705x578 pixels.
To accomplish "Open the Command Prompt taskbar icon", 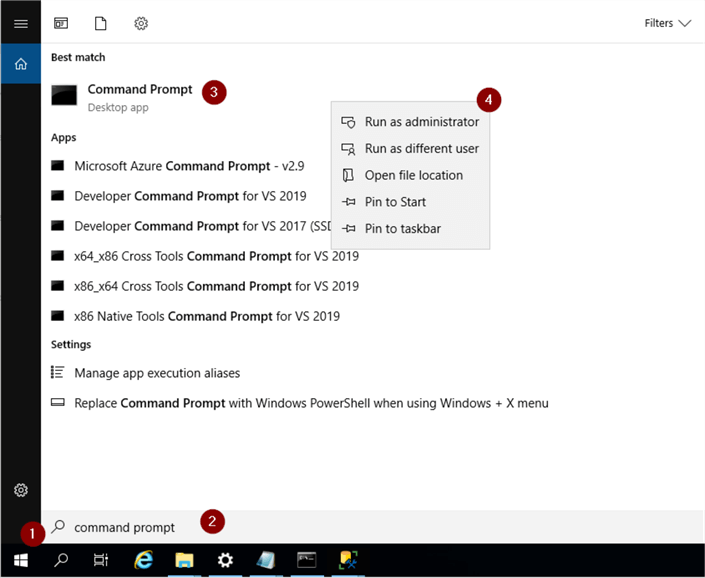I will [307, 560].
